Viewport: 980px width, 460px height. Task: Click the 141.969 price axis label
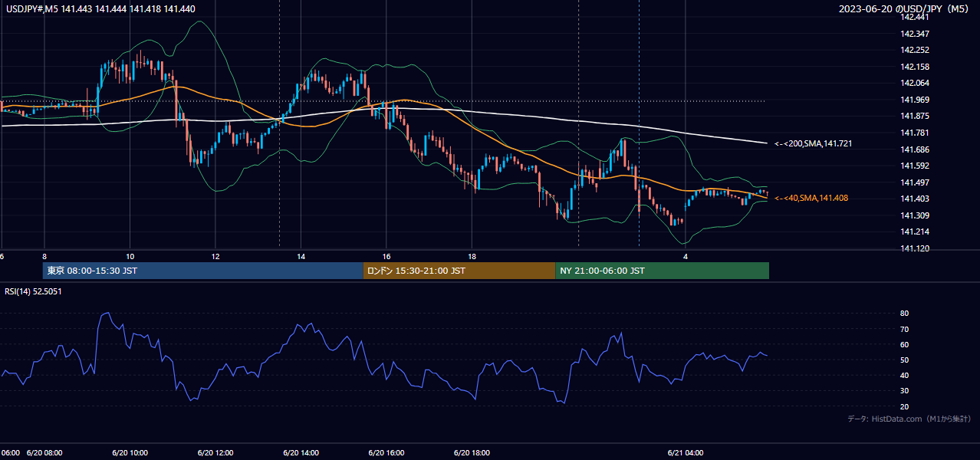tap(914, 100)
